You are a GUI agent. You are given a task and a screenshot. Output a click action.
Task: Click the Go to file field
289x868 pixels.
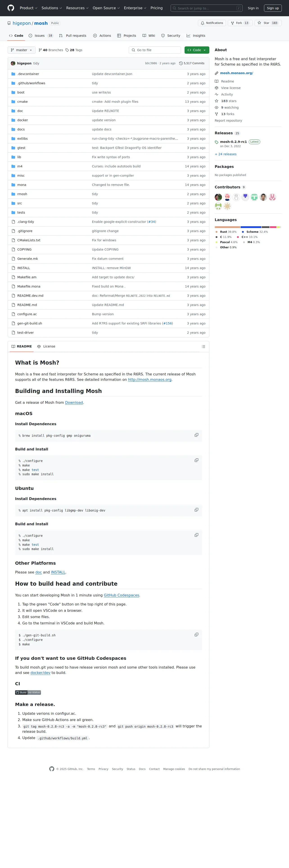coord(155,50)
